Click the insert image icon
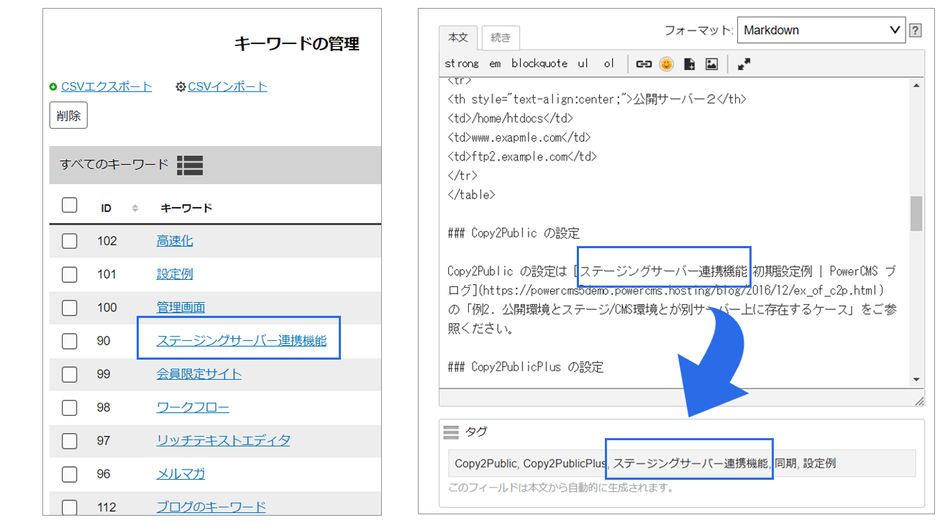940x523 pixels. click(711, 64)
